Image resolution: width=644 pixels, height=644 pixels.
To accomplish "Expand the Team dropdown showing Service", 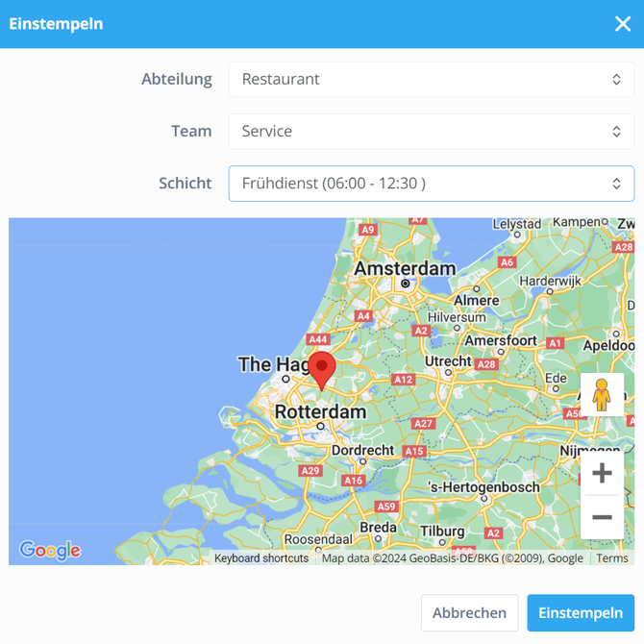I will (x=431, y=132).
